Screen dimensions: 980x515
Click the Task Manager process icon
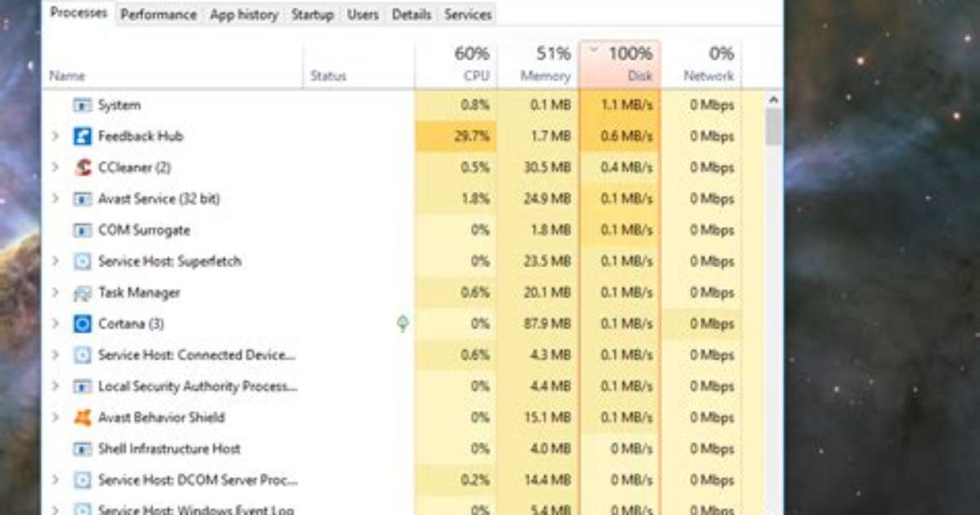coord(82,293)
